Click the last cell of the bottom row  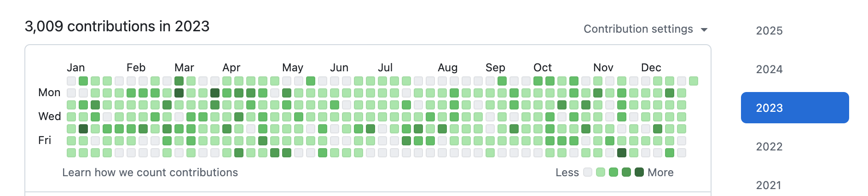(x=682, y=153)
